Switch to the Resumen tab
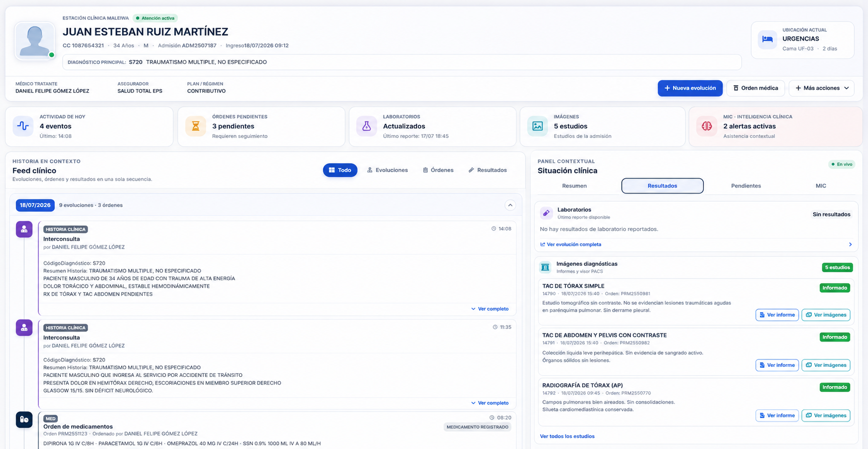The height and width of the screenshot is (449, 868). pos(574,186)
